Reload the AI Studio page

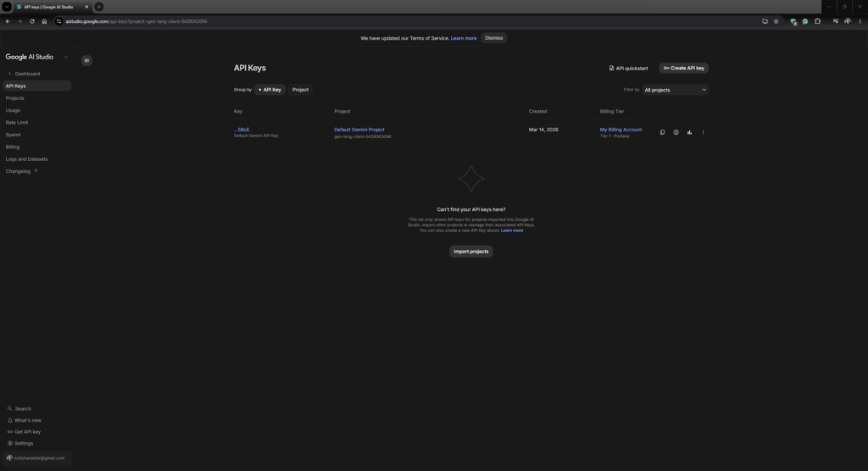pos(32,21)
